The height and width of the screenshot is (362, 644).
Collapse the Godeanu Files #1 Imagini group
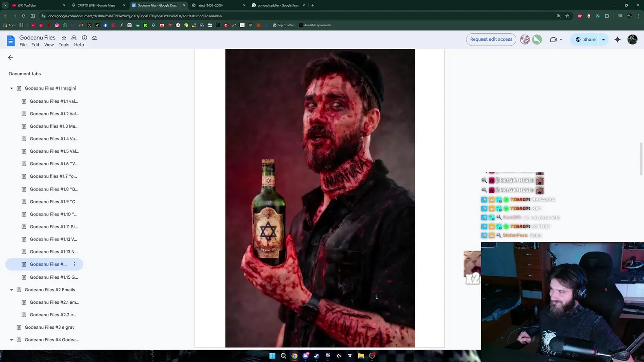pyautogui.click(x=11, y=88)
